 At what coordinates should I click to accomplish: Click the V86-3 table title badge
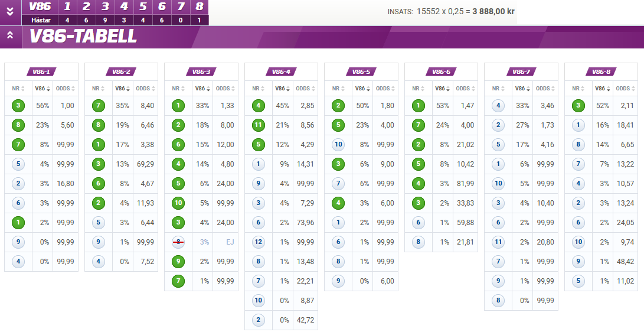pos(201,72)
